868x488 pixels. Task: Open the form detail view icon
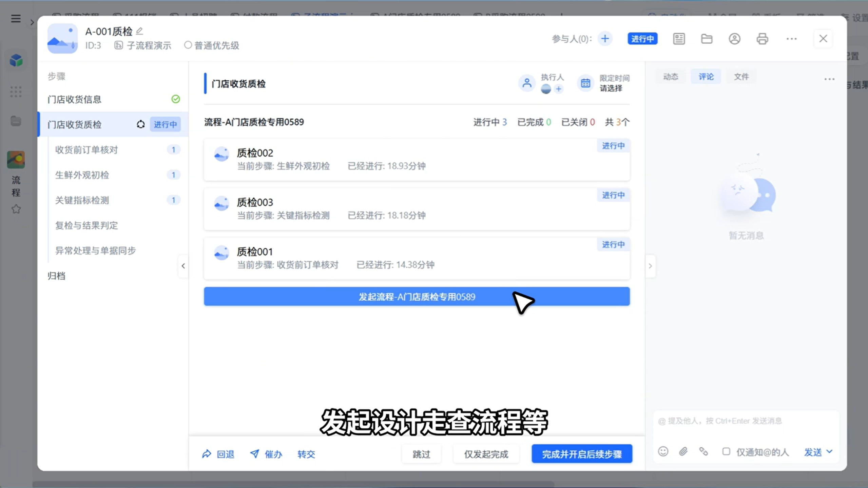(x=679, y=39)
